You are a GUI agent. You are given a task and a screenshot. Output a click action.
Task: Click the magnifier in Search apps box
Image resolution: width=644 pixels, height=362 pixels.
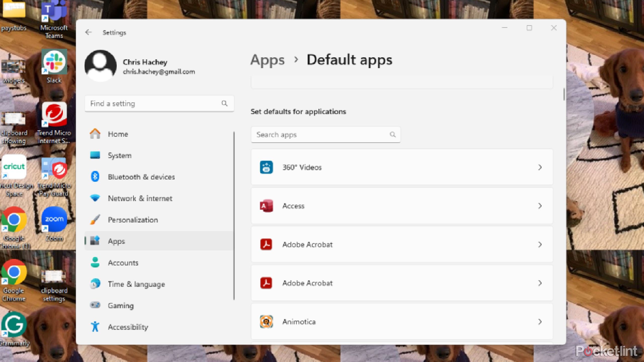[x=393, y=135]
